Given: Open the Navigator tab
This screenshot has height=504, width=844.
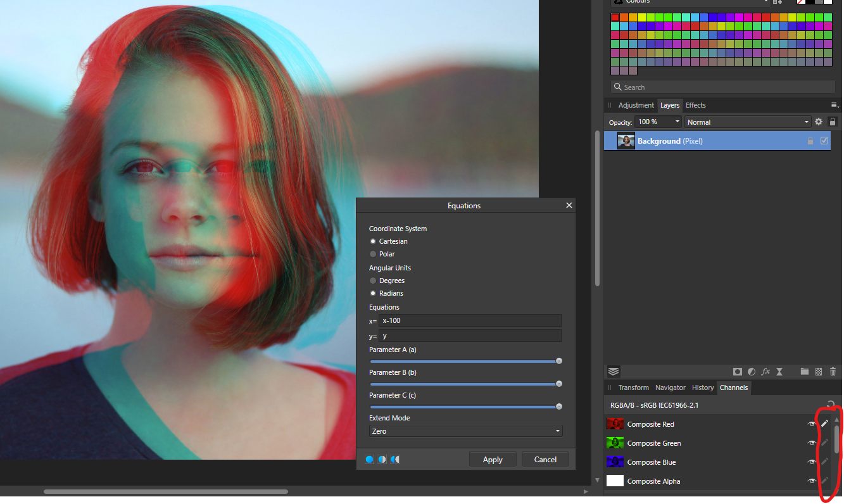Looking at the screenshot, I should point(670,387).
